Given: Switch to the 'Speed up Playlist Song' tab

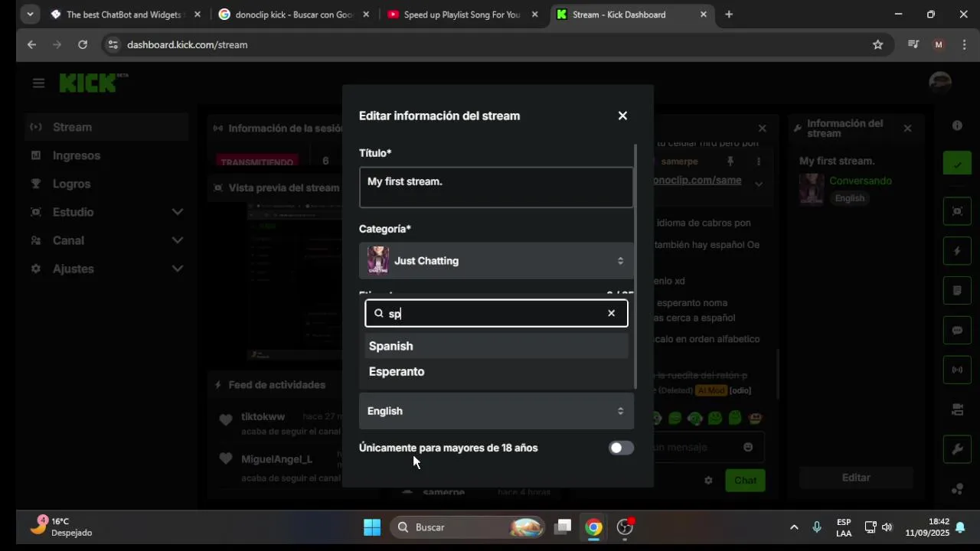Looking at the screenshot, I should (x=462, y=15).
